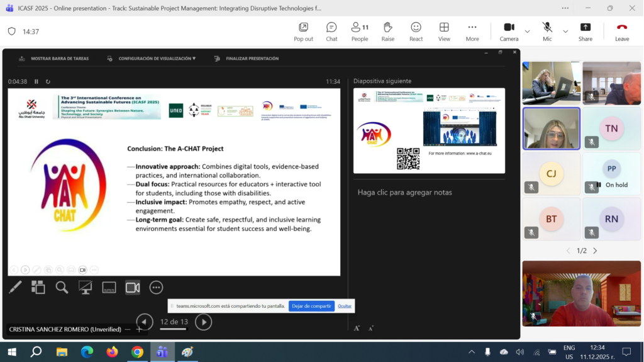Image resolution: width=644 pixels, height=362 pixels.
Task: Toggle the Camera on or off
Action: click(509, 31)
